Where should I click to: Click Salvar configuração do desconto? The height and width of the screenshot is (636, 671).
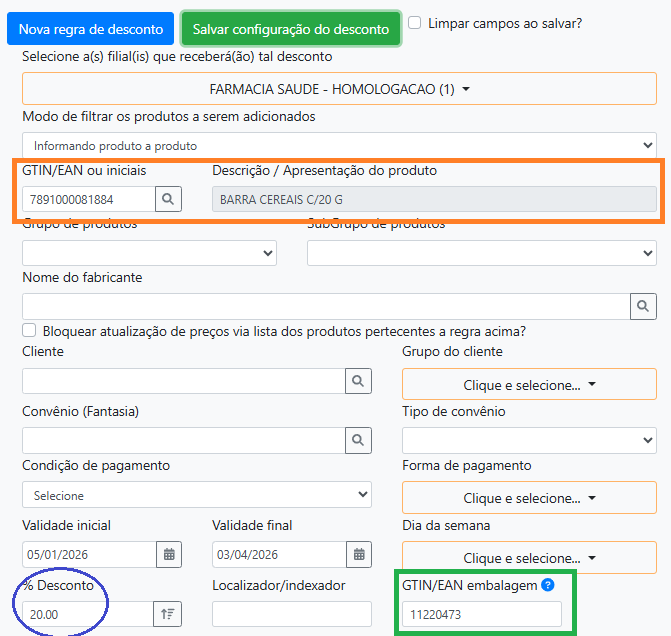[290, 29]
